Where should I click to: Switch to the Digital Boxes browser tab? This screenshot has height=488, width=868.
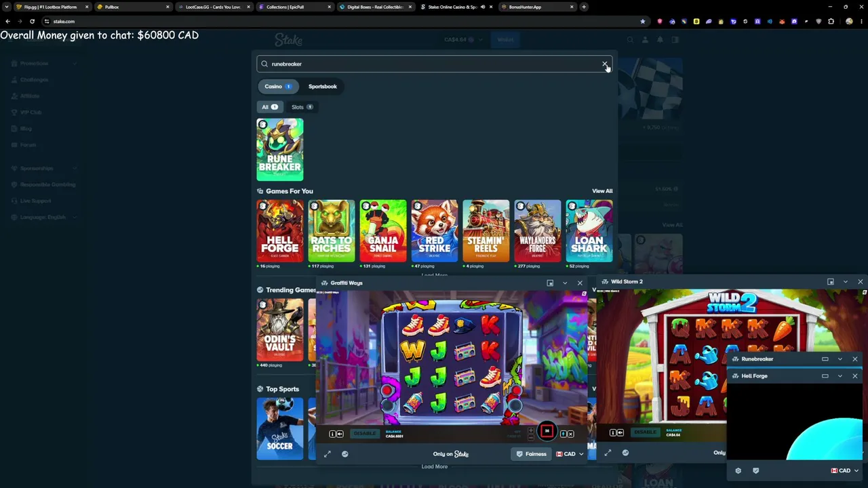tap(376, 7)
